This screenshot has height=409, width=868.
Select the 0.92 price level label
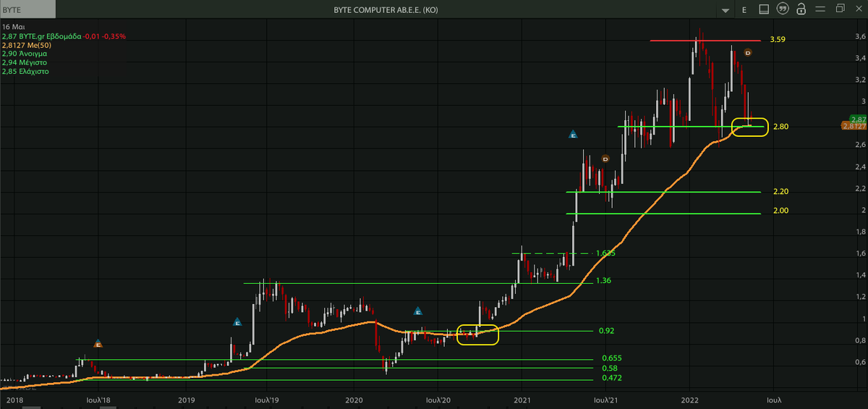tap(606, 331)
